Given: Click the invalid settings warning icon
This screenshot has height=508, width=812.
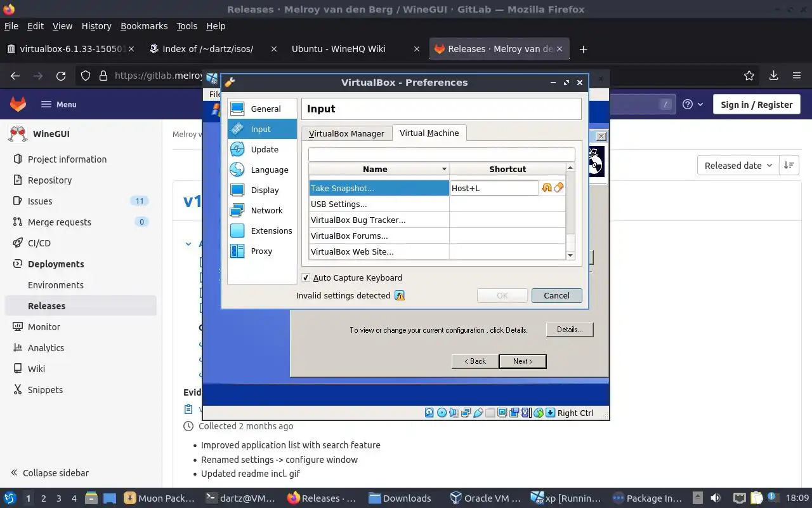Looking at the screenshot, I should click(x=400, y=295).
